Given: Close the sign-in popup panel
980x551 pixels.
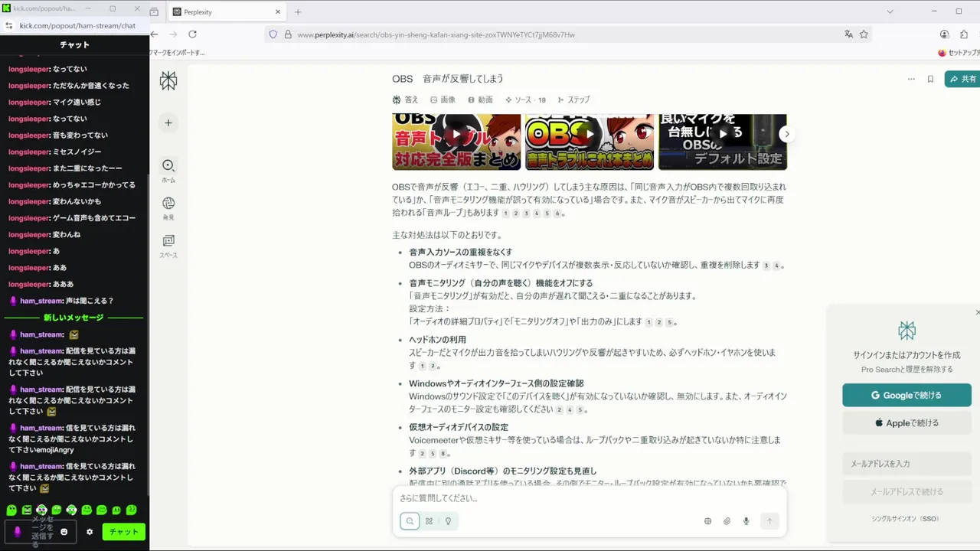Looking at the screenshot, I should (977, 312).
